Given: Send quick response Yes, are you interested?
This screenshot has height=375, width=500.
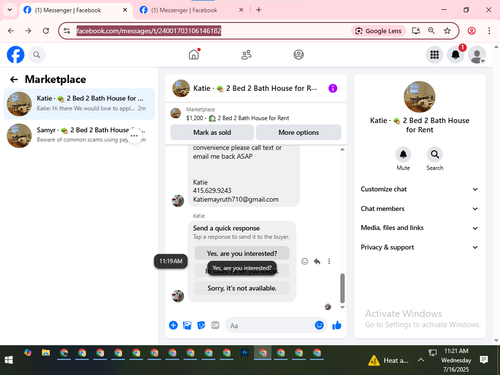Looking at the screenshot, I should (x=242, y=253).
